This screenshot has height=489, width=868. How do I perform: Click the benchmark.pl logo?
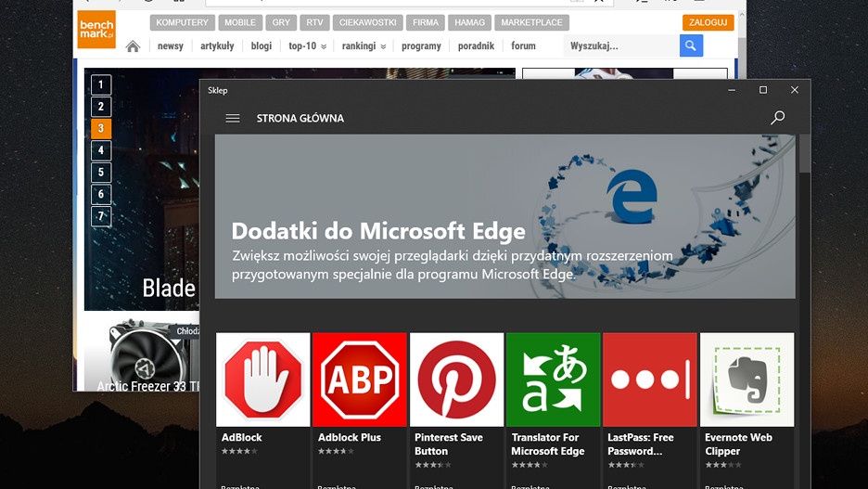[96, 30]
